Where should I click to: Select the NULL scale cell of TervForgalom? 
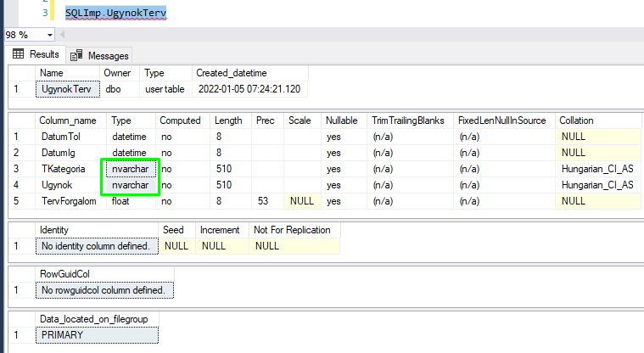[302, 201]
